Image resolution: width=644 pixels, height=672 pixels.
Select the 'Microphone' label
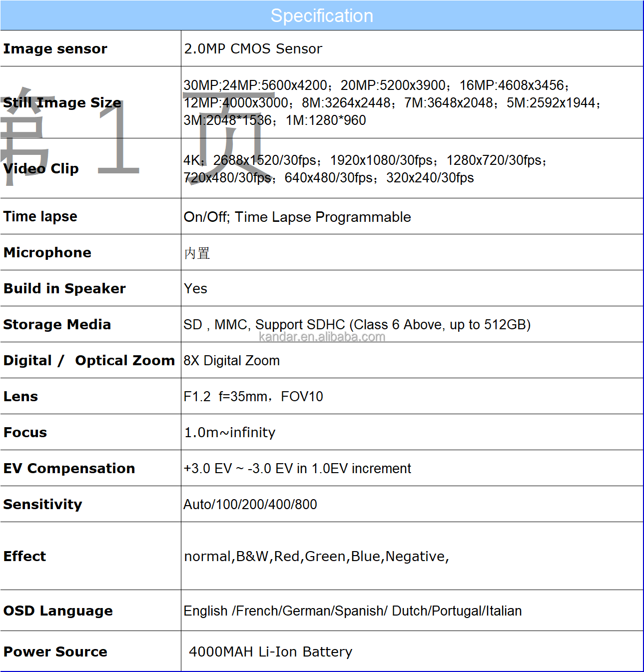tap(47, 252)
